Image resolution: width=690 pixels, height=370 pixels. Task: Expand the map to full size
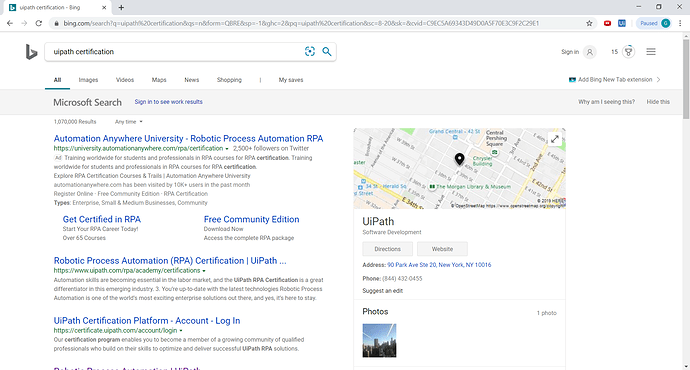click(555, 139)
